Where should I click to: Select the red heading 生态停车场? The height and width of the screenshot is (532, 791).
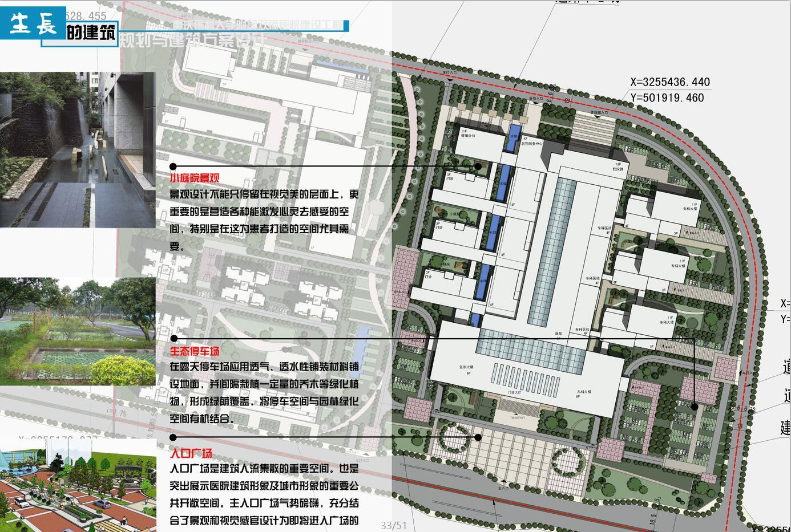pyautogui.click(x=194, y=351)
